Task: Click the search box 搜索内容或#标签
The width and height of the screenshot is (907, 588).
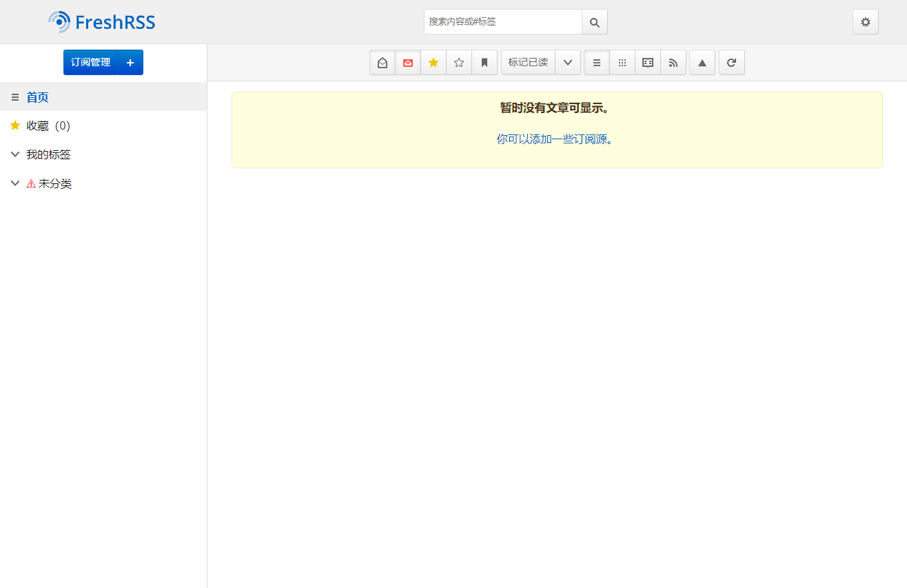Action: tap(503, 22)
